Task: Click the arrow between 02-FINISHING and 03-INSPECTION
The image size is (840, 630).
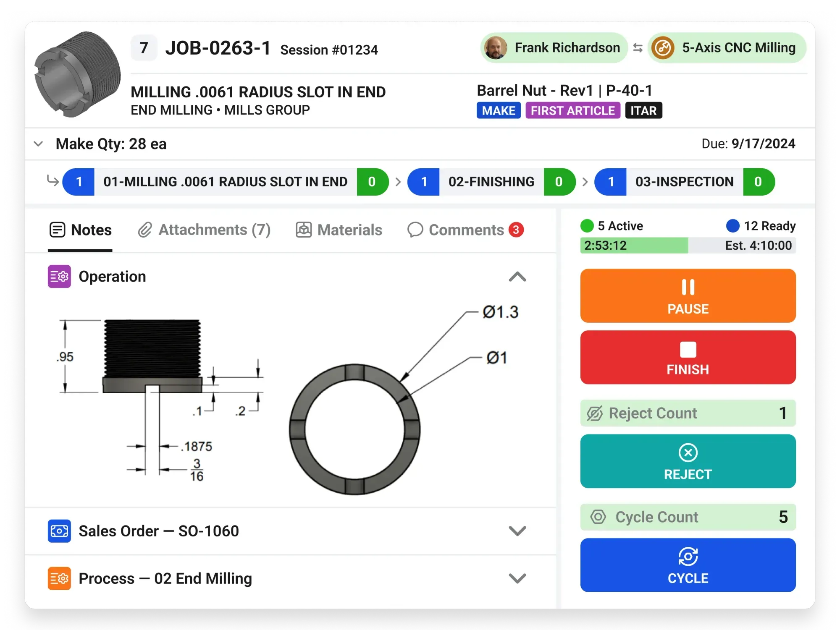Action: point(585,182)
